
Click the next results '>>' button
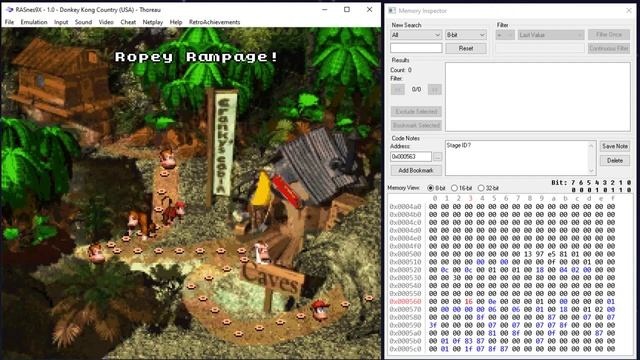[x=435, y=89]
